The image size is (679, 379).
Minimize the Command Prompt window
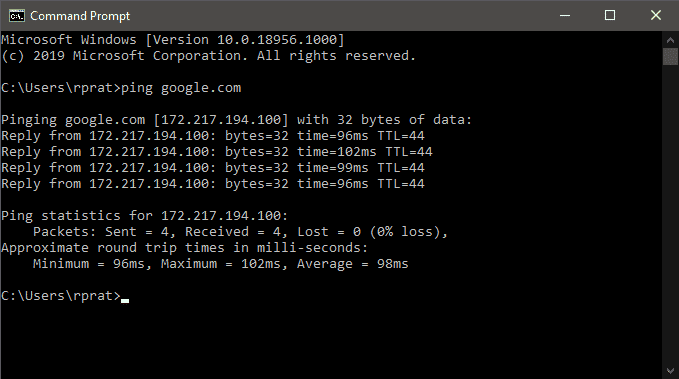click(565, 16)
